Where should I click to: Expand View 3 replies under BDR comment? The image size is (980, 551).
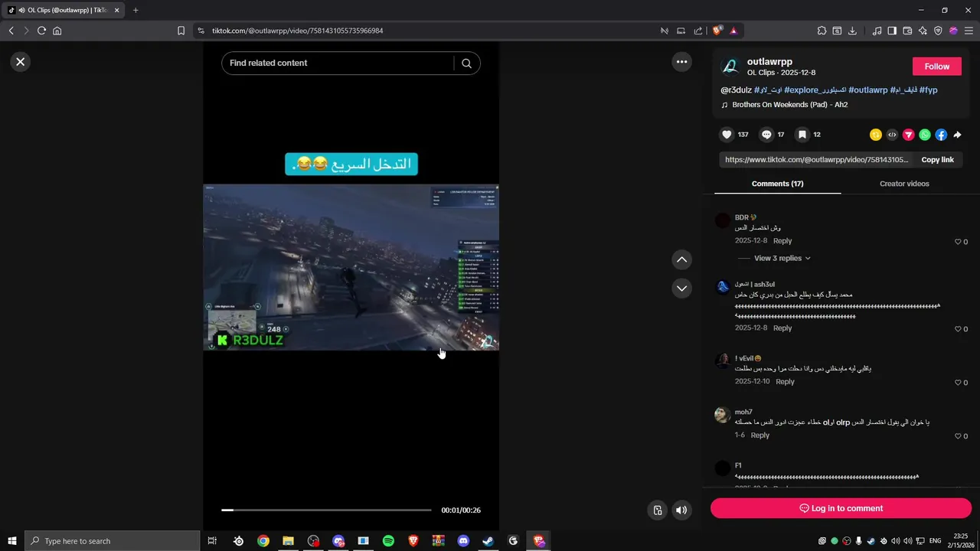(x=782, y=258)
